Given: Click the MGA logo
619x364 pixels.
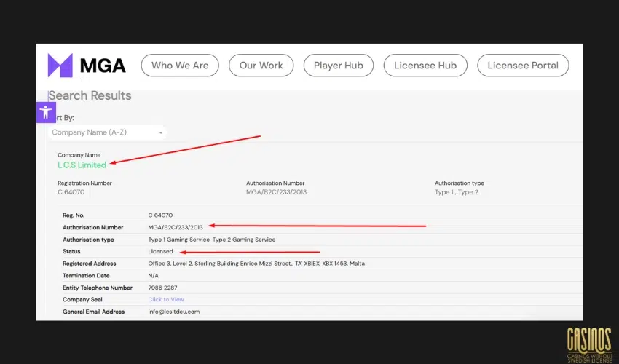Looking at the screenshot, I should [x=87, y=66].
